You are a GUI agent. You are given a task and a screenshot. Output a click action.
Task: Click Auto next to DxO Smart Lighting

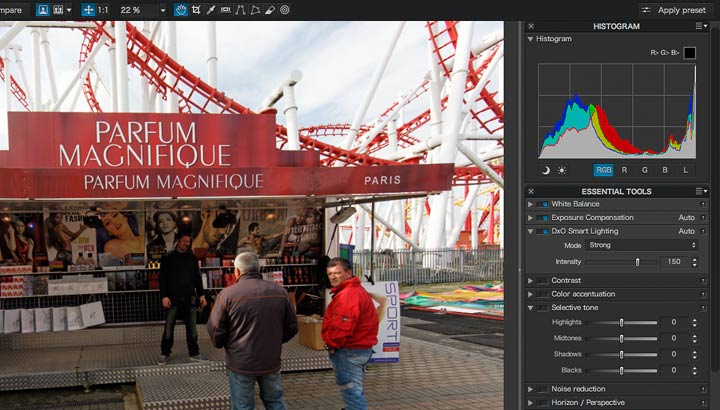pyautogui.click(x=686, y=231)
